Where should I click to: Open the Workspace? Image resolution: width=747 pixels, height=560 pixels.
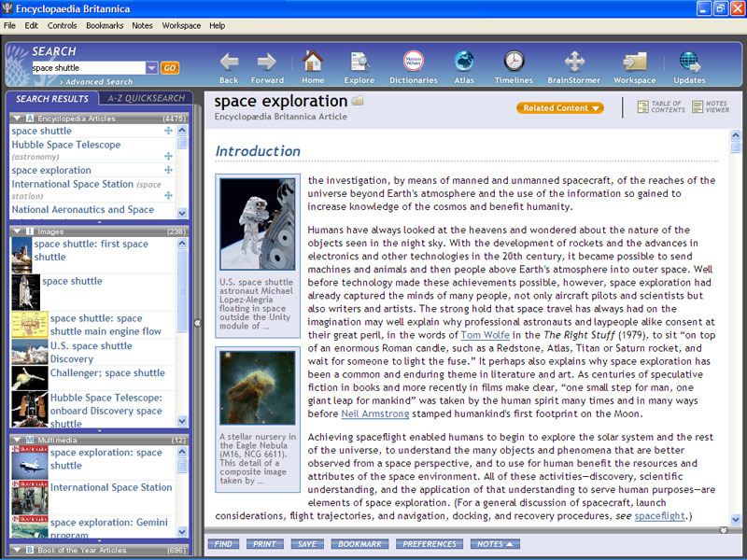tap(634, 62)
